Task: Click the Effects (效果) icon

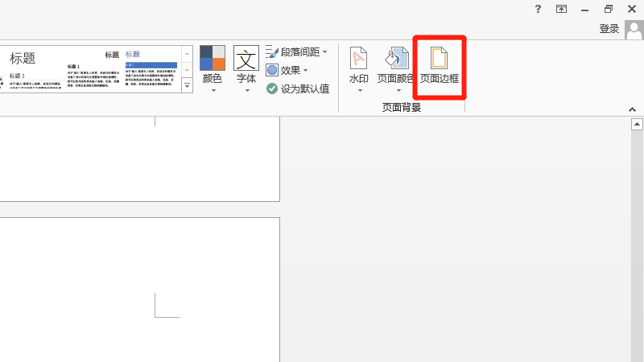Action: pos(272,70)
